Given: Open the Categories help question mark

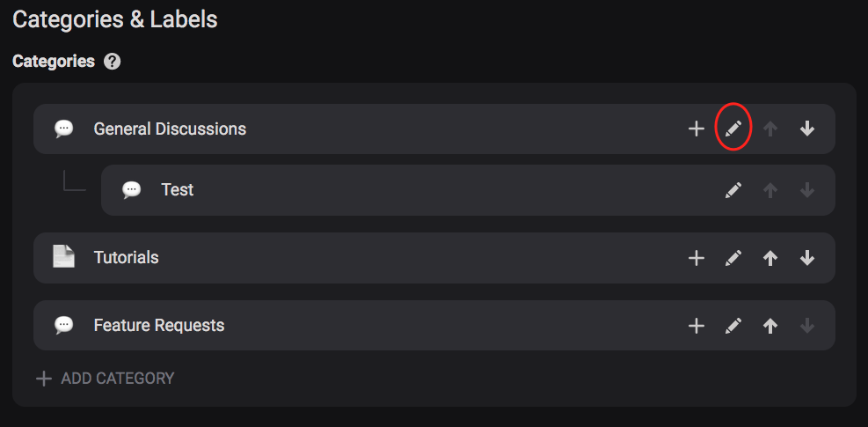Looking at the screenshot, I should click(x=112, y=61).
